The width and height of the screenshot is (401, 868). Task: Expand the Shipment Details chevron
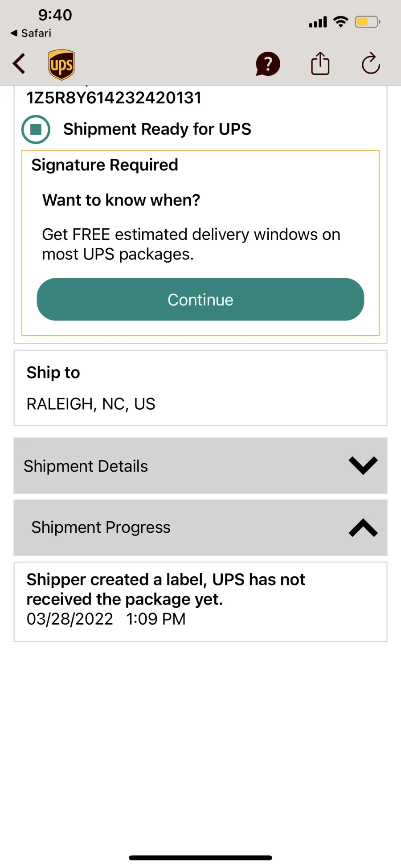363,465
